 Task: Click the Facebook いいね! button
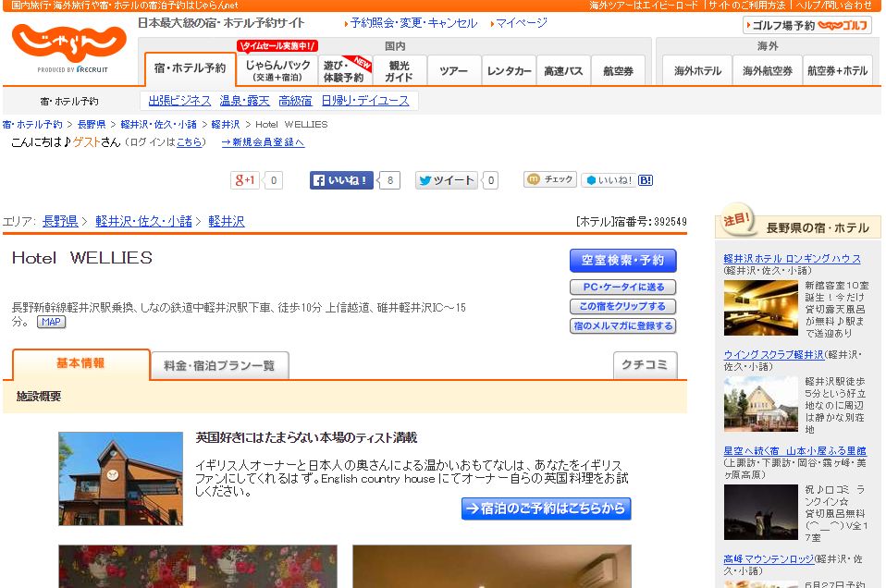341,180
